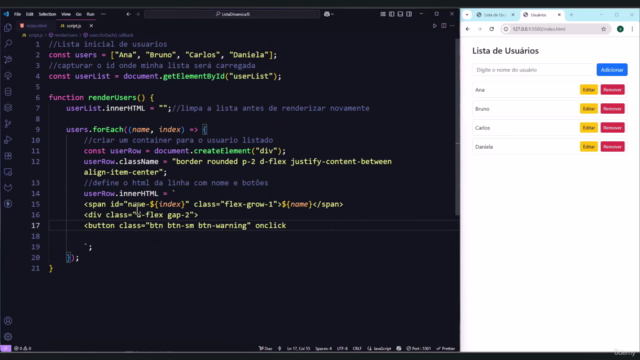Change indentation via Spaces: 4
The width and height of the screenshot is (640, 360).
pyautogui.click(x=323, y=349)
